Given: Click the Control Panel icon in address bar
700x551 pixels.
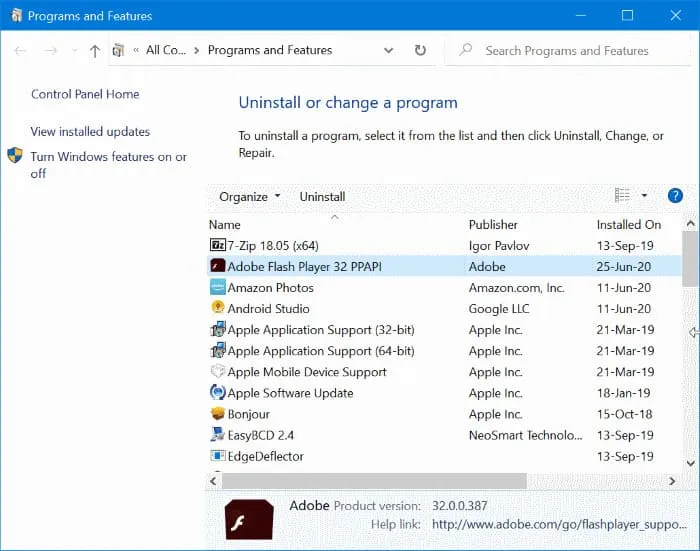Looking at the screenshot, I should tap(118, 50).
